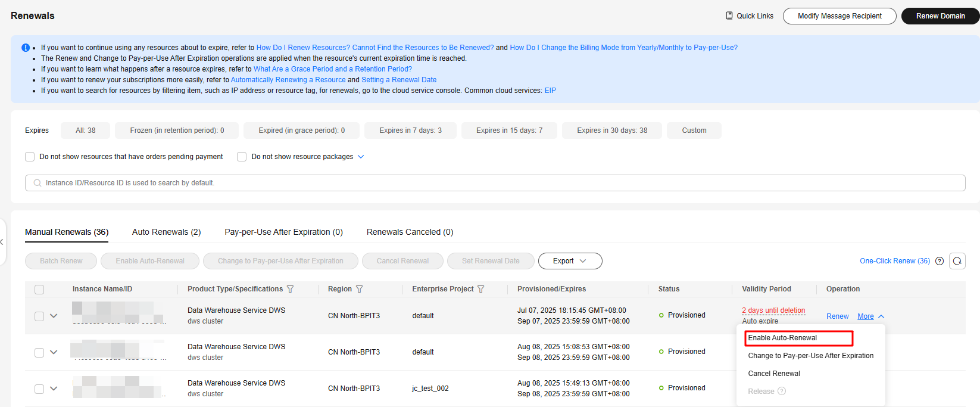The height and width of the screenshot is (407, 980).
Task: Open the EIP cloud service link
Action: coord(550,91)
